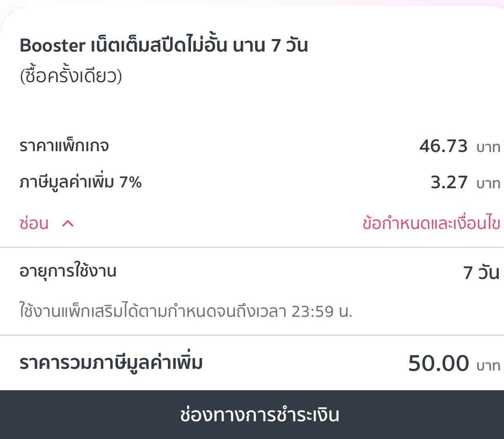The width and height of the screenshot is (504, 439).
Task: Click the ราคารวมภาษีมูลค่าเพิ่ม total label
Action: coord(111,363)
